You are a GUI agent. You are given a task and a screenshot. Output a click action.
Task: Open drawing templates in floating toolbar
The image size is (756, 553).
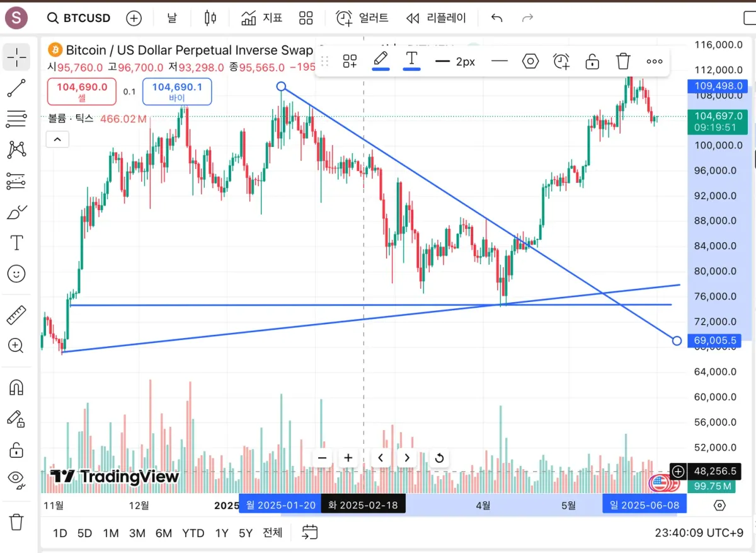350,61
